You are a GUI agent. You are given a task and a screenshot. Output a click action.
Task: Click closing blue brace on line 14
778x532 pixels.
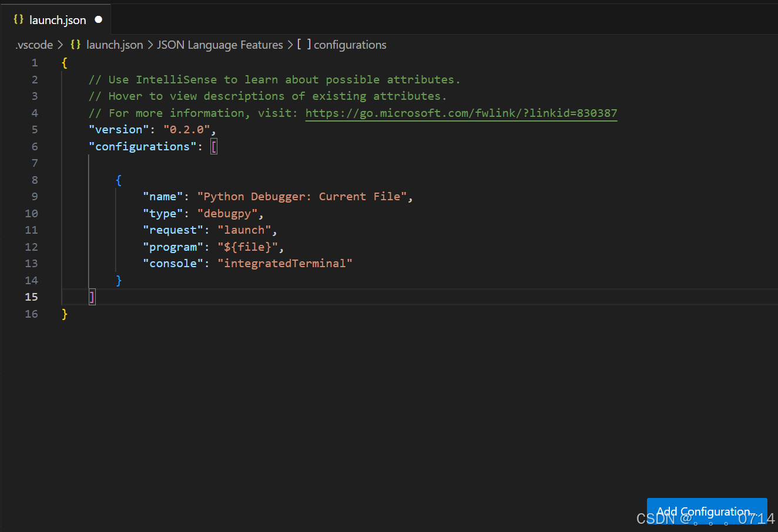pos(119,281)
